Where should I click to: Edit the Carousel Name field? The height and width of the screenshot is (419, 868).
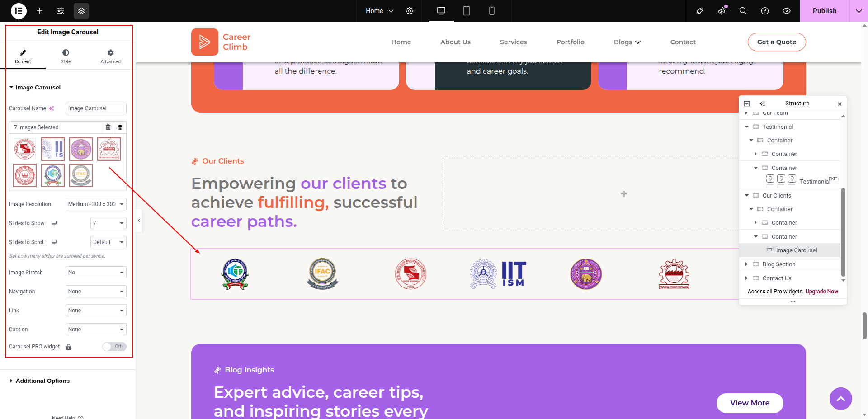(x=96, y=108)
